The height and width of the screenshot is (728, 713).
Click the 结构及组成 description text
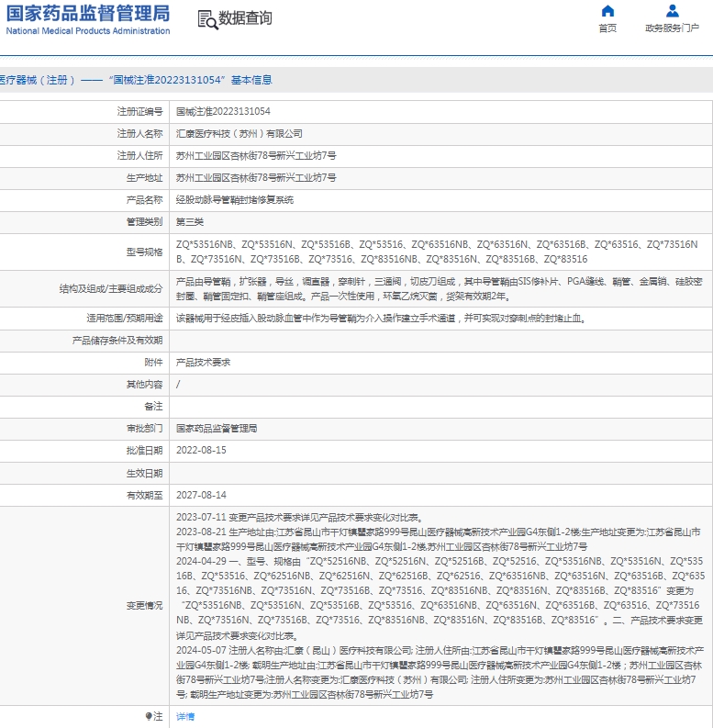[x=439, y=289]
